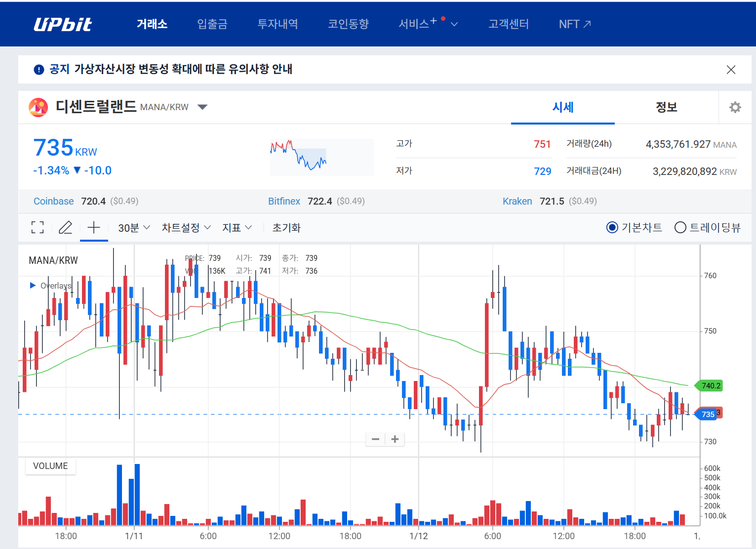Open the 차트설정 dropdown
756x549 pixels.
(186, 228)
